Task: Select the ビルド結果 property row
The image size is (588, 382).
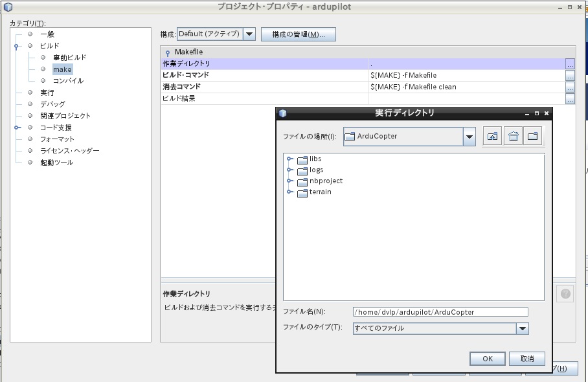Action: coord(368,98)
